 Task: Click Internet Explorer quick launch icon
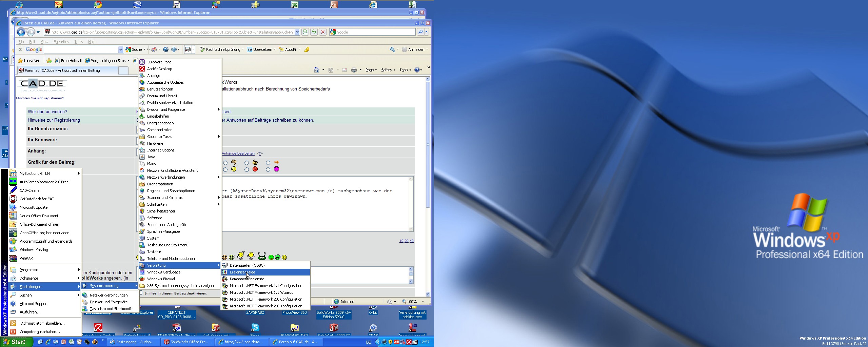48,342
